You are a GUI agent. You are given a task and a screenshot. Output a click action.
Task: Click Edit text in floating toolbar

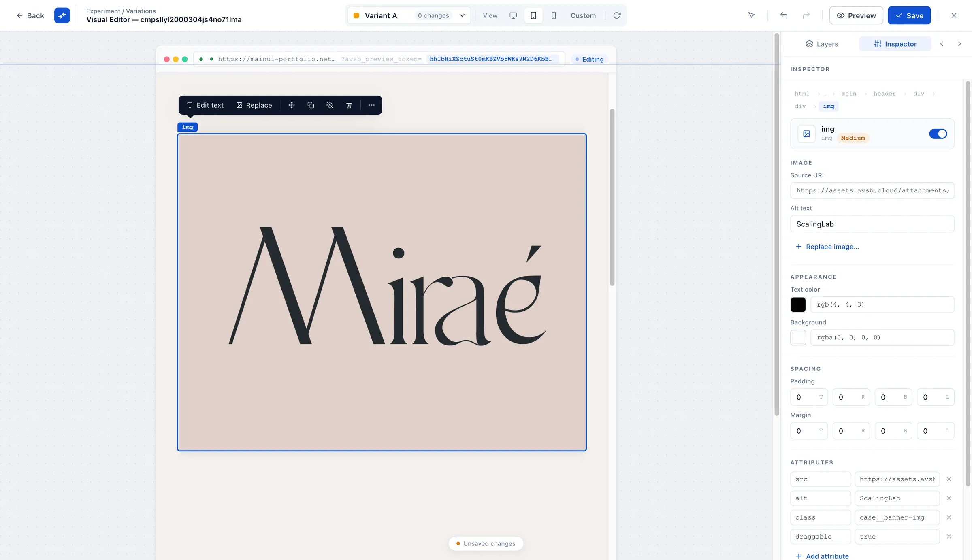click(x=205, y=105)
